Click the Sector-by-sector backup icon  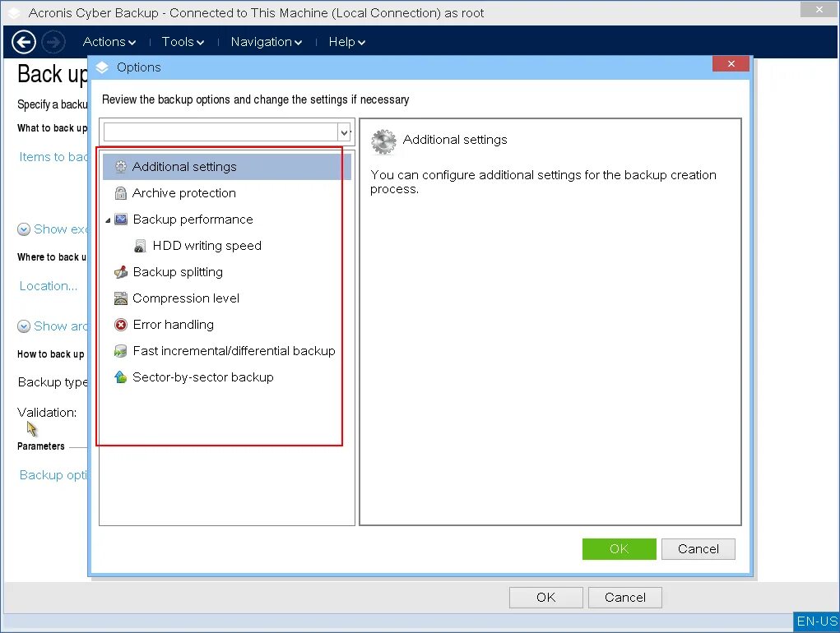tap(121, 377)
